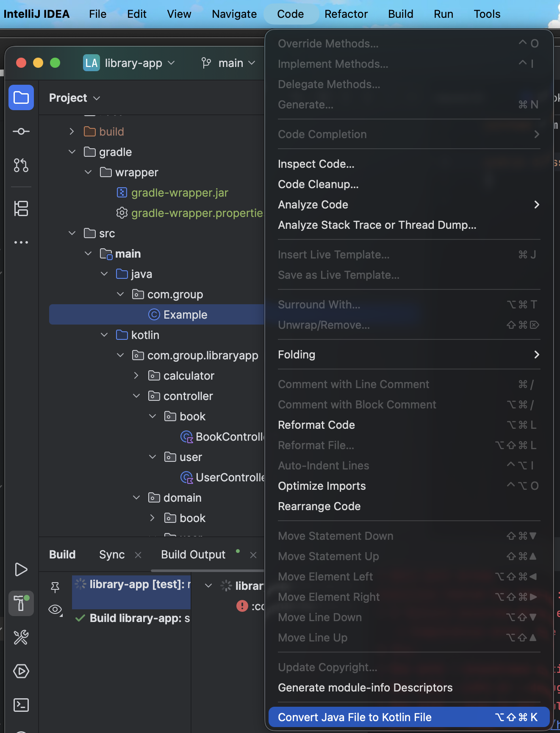Open the Pull Requests tool window icon
Screen dimensions: 560x733
click(x=21, y=165)
